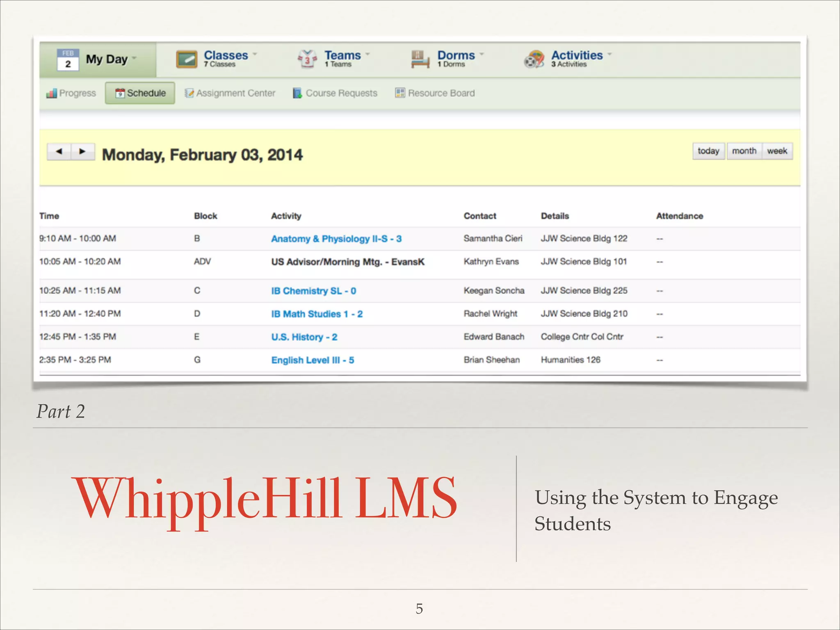This screenshot has width=840, height=630.
Task: Switch to Assignment Center tab
Action: coord(230,94)
